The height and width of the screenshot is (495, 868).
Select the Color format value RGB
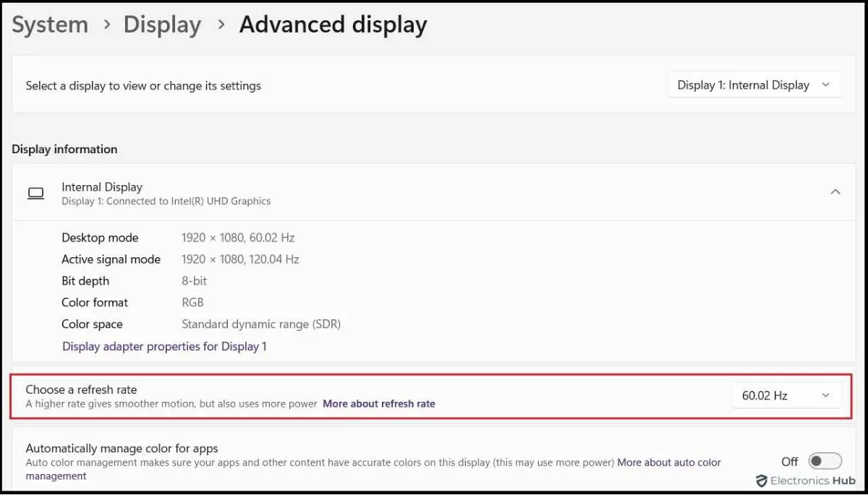192,303
